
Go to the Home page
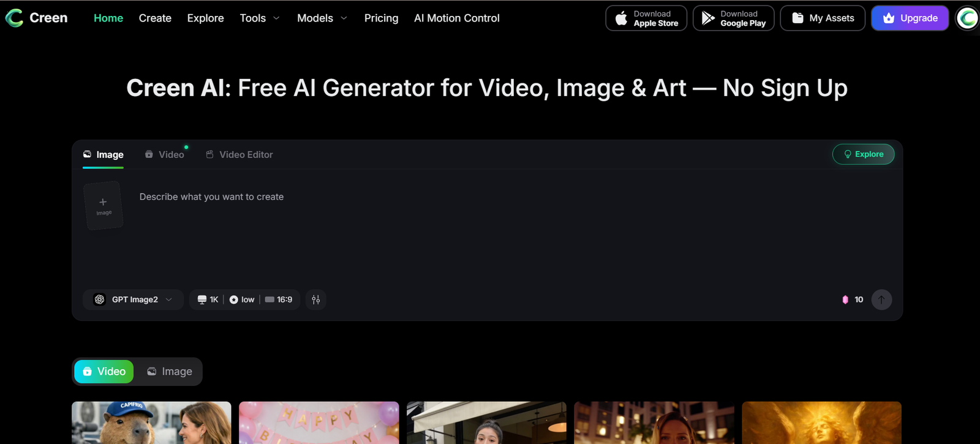108,18
